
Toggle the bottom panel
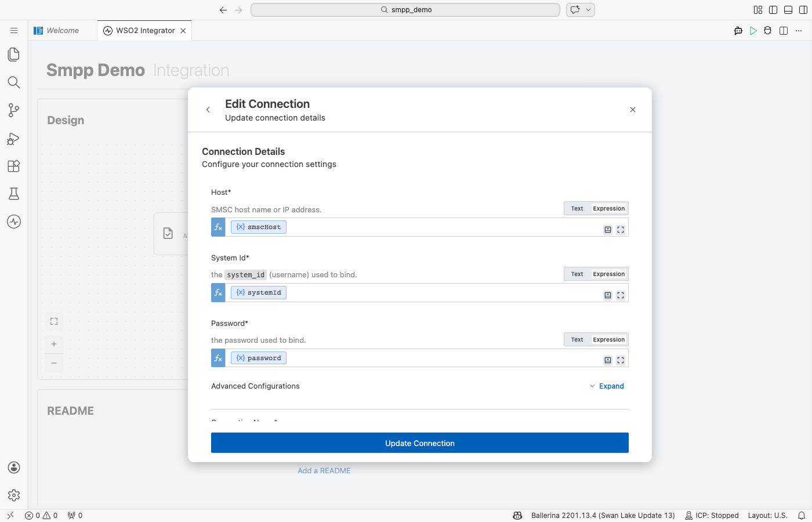point(788,10)
